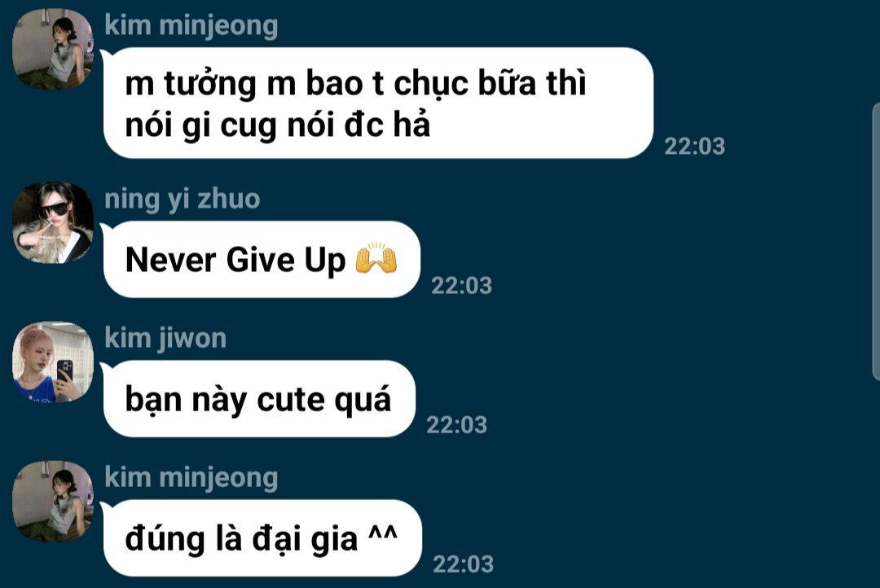
Task: Tap kim minjeong's avatar beside last message
Action: [x=53, y=501]
